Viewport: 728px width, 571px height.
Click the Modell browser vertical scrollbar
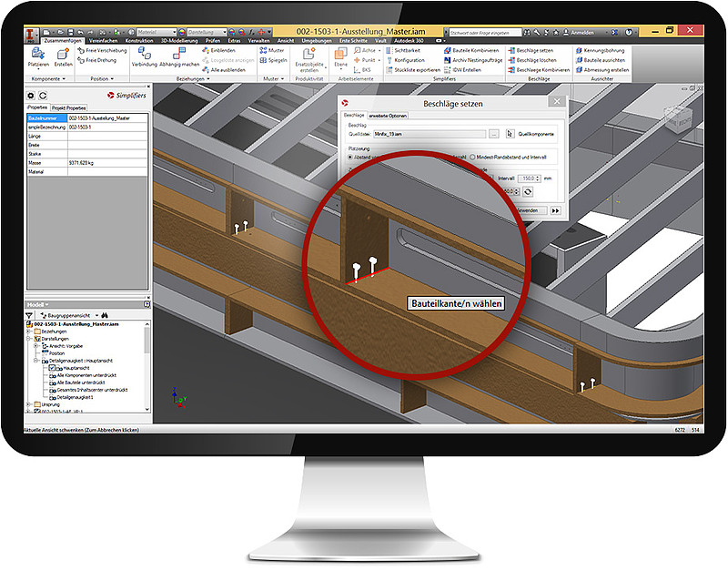pyautogui.click(x=147, y=366)
